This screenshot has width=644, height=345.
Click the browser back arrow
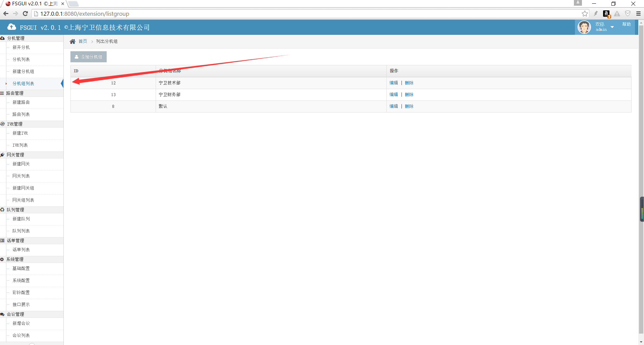(x=6, y=14)
